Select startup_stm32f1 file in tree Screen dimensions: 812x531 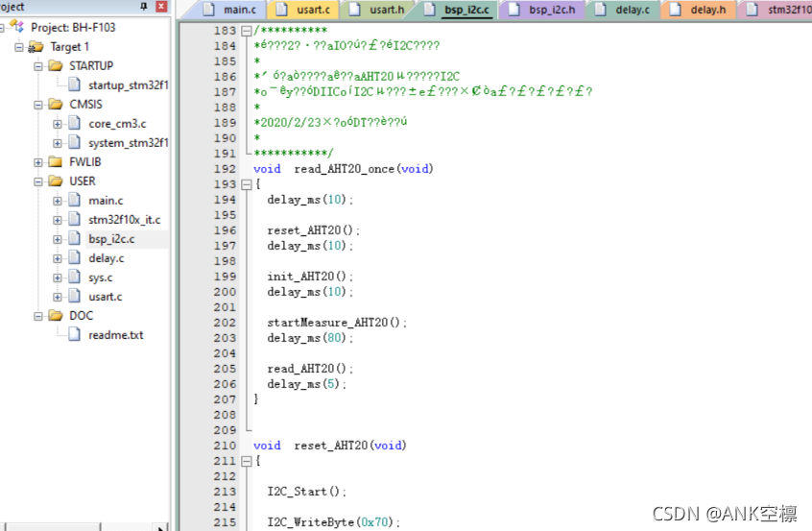click(129, 84)
